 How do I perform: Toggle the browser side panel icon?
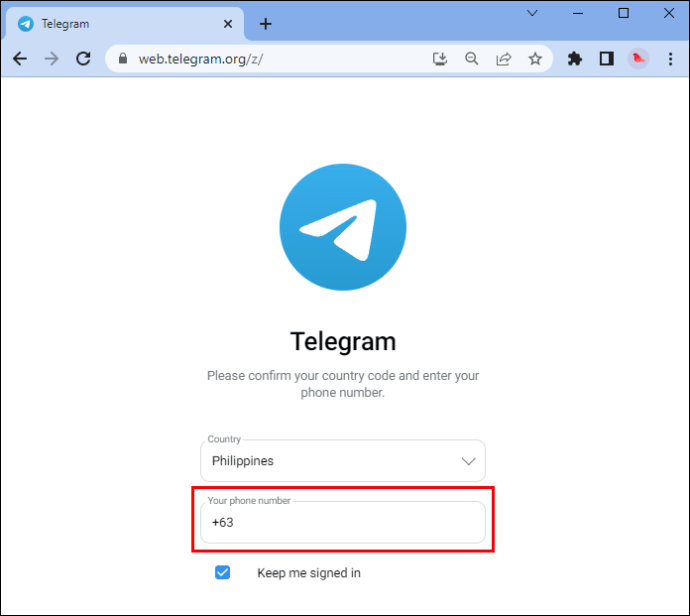[x=607, y=59]
